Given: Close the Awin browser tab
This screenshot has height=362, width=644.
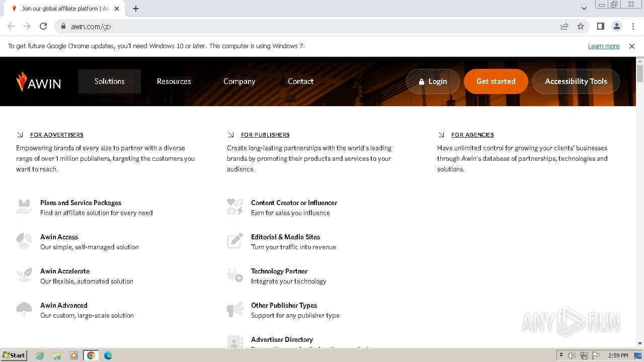Looking at the screenshot, I should coord(117,9).
